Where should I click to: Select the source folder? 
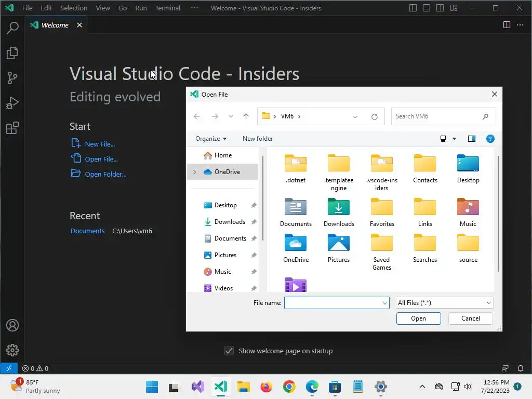(x=468, y=248)
